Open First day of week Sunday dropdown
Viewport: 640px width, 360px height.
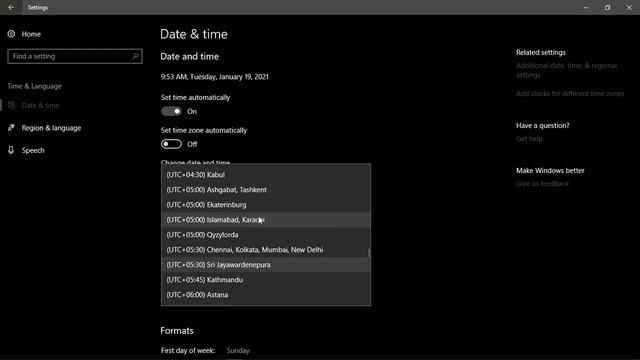pos(238,351)
